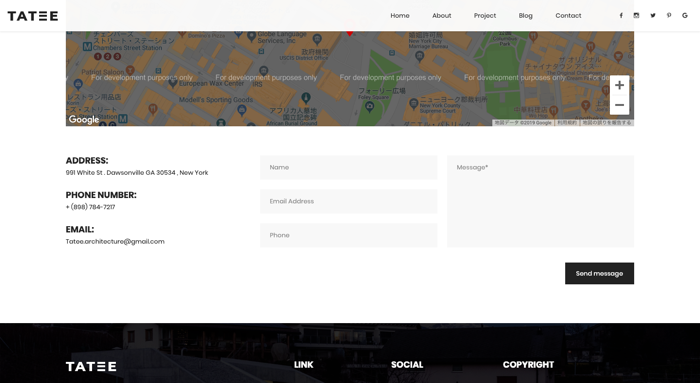Open the Facebook icon in the header
The height and width of the screenshot is (383, 700).
pos(621,16)
